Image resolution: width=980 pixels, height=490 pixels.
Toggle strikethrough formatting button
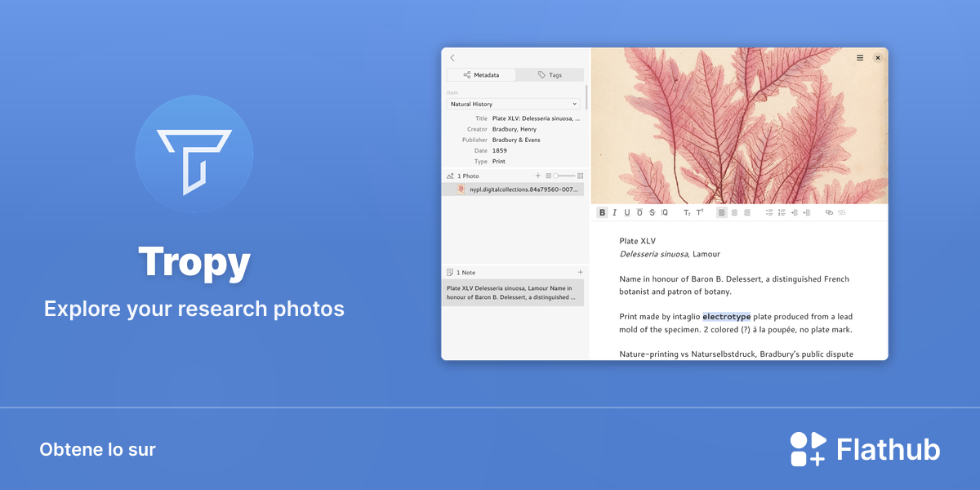(652, 212)
